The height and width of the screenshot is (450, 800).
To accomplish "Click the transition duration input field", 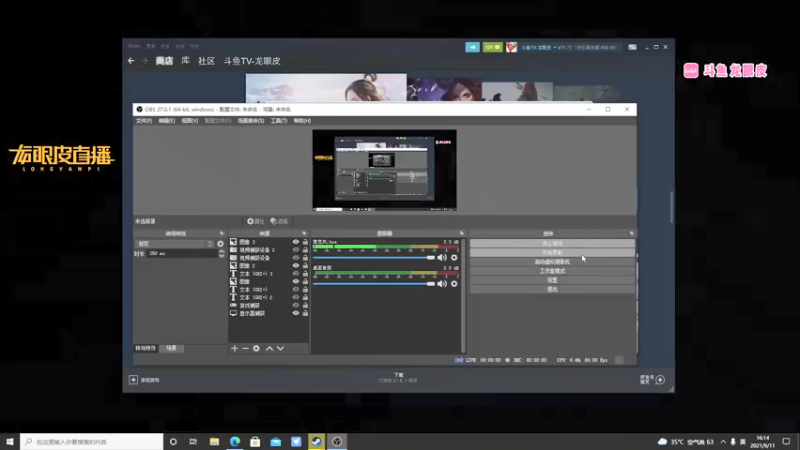I will click(182, 254).
